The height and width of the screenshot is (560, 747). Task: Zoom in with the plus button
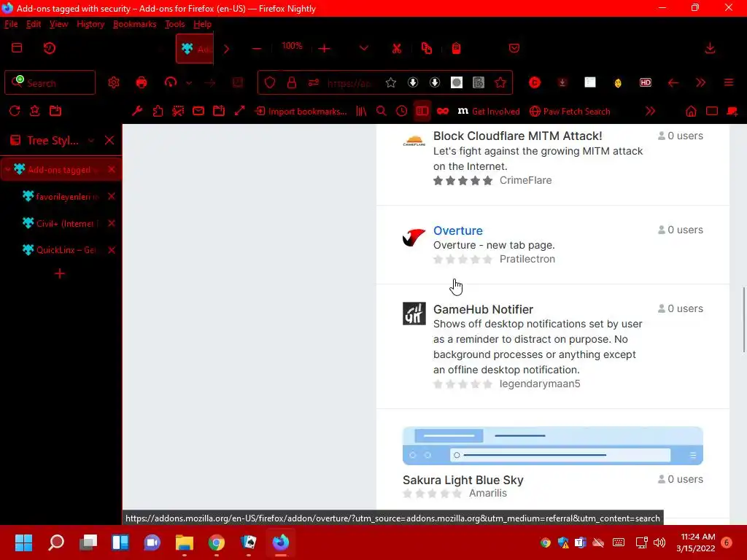(x=325, y=49)
